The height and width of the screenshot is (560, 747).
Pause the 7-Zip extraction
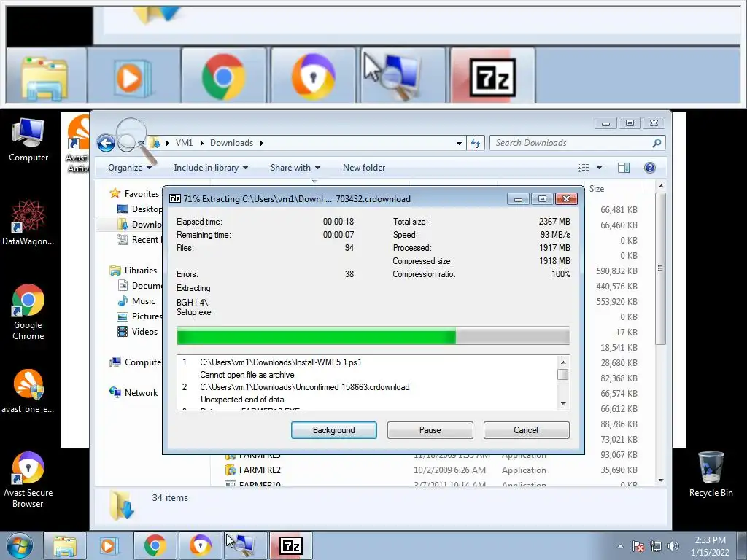(x=430, y=430)
